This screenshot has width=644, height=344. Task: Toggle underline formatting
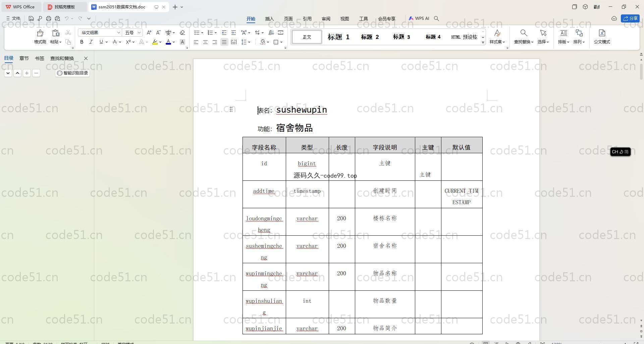click(x=101, y=42)
